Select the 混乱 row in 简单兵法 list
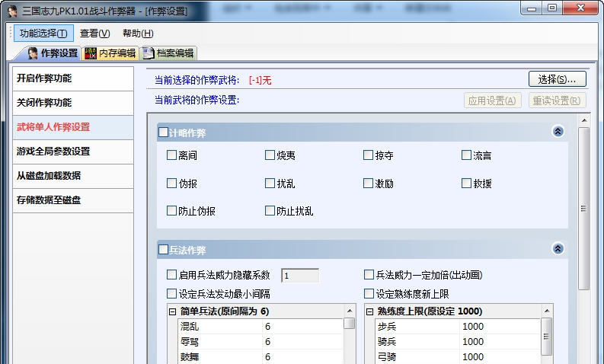Viewport: 604px width, 364px height. click(x=260, y=326)
